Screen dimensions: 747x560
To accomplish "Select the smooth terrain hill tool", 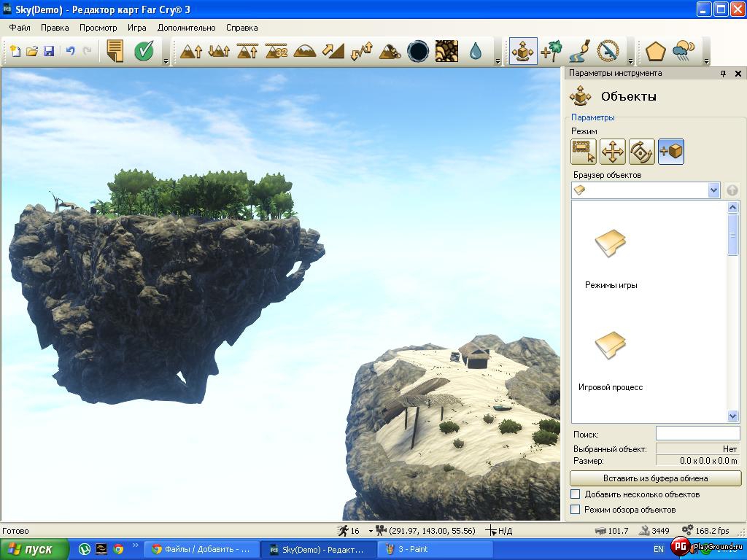I will (x=305, y=51).
